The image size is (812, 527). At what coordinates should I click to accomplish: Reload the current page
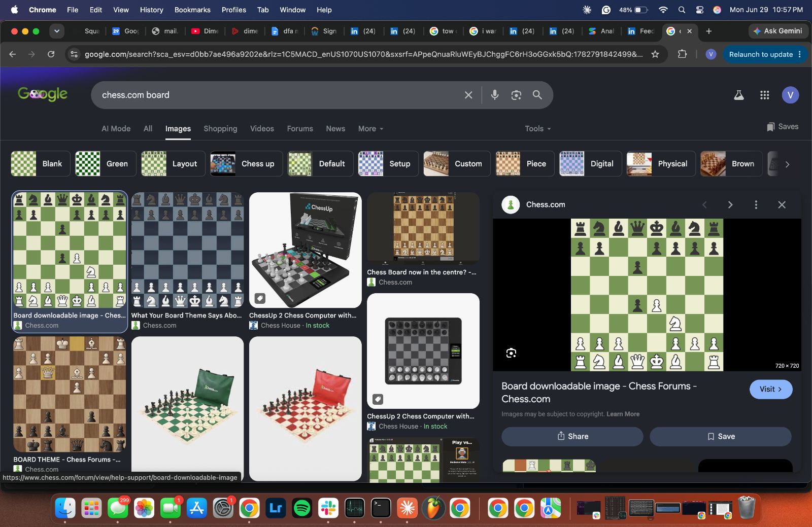51,54
